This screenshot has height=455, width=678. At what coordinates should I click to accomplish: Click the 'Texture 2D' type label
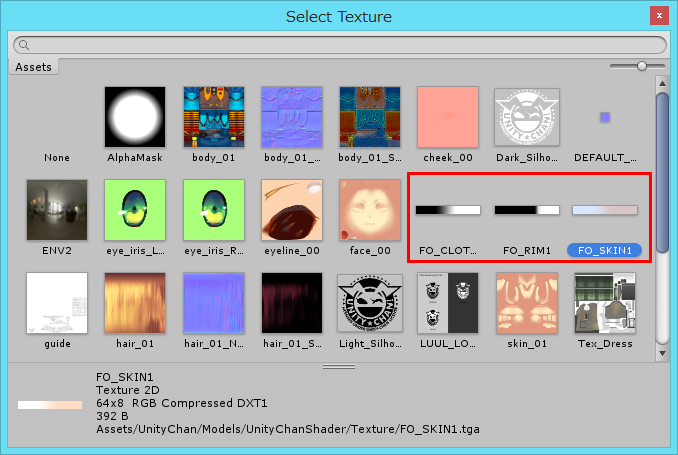128,390
